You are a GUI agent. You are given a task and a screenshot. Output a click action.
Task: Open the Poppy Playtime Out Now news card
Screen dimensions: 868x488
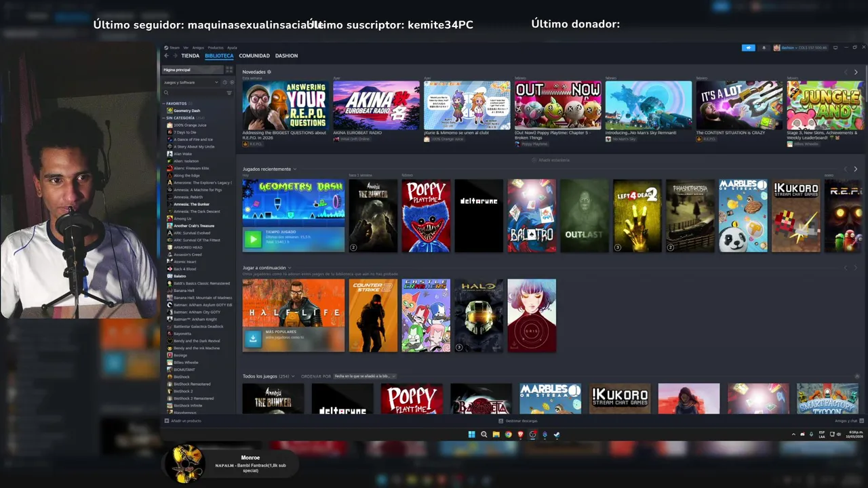click(557, 106)
